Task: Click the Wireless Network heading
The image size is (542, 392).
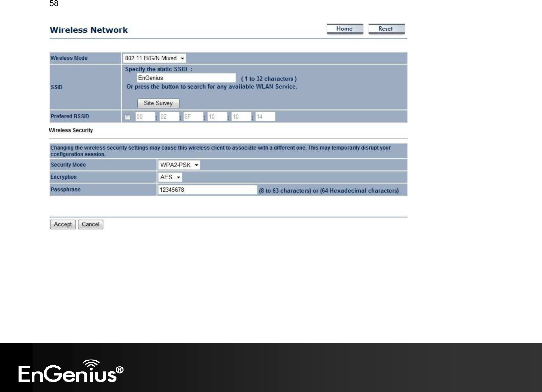Action: coord(89,30)
